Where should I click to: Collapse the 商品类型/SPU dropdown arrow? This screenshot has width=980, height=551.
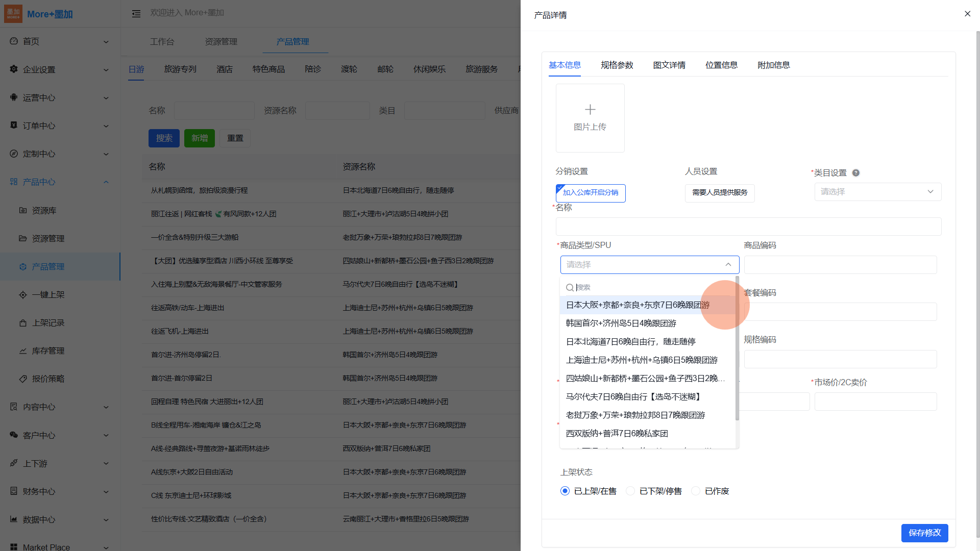[x=728, y=265]
